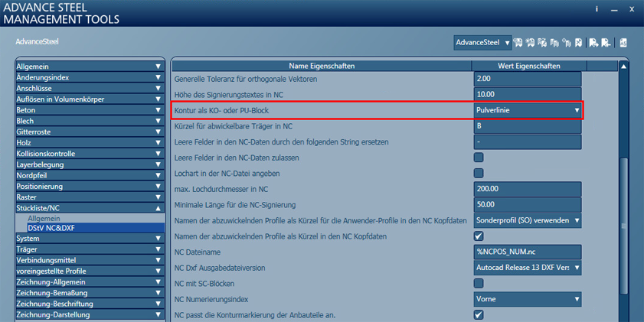The image size is (644, 322).
Task: Select the 'Allgemein' sub-item under Stückliste/NC
Action: click(44, 219)
